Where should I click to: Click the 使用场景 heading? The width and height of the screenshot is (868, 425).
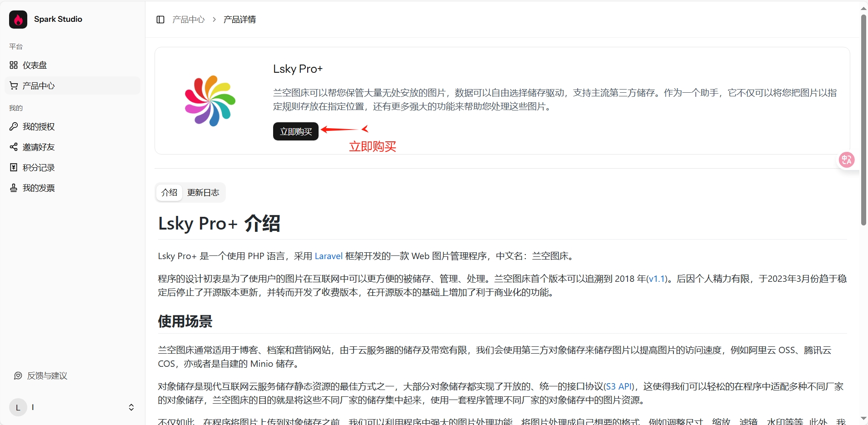click(x=185, y=321)
